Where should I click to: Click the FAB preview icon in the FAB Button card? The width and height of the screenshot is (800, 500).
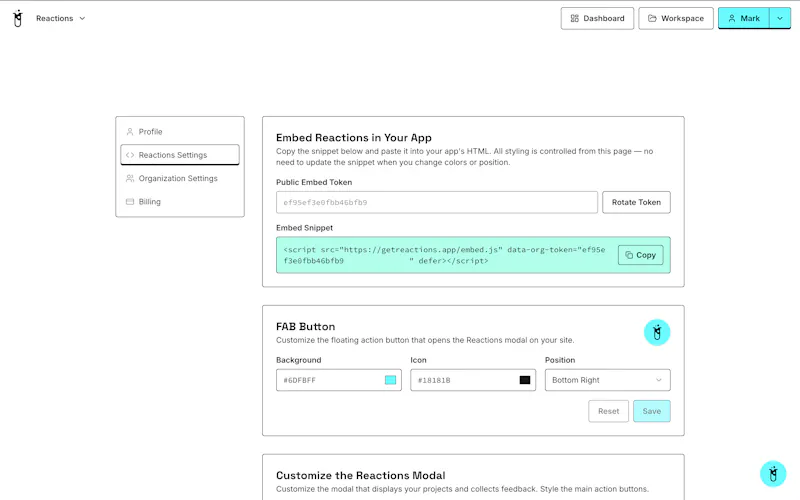click(657, 333)
